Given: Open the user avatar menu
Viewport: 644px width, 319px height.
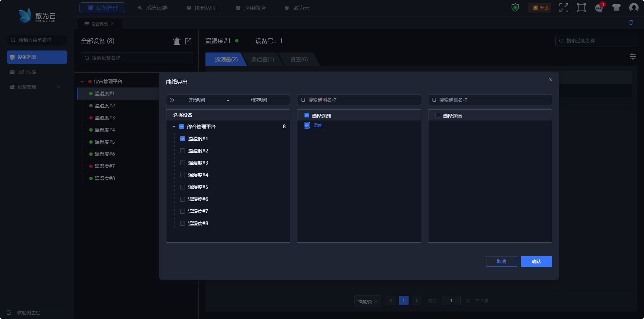Looking at the screenshot, I should point(634,7).
